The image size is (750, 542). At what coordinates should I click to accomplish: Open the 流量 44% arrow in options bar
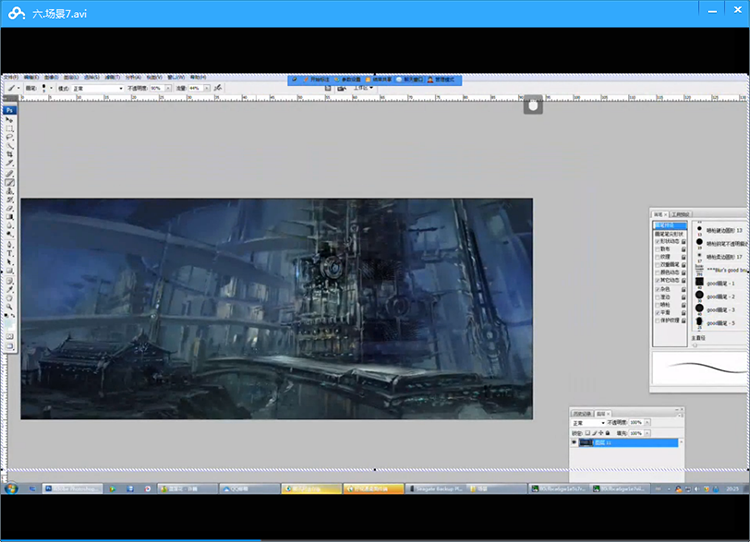tap(207, 88)
